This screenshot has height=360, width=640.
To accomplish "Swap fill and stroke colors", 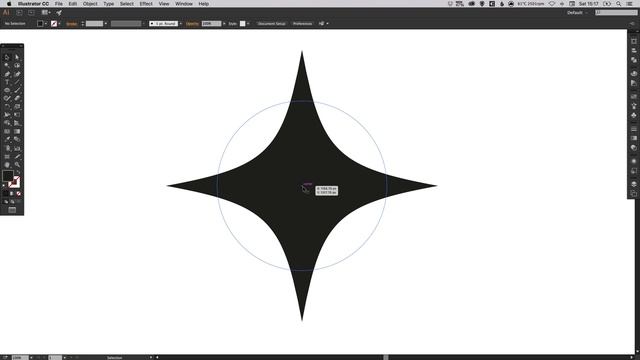I will [18, 173].
